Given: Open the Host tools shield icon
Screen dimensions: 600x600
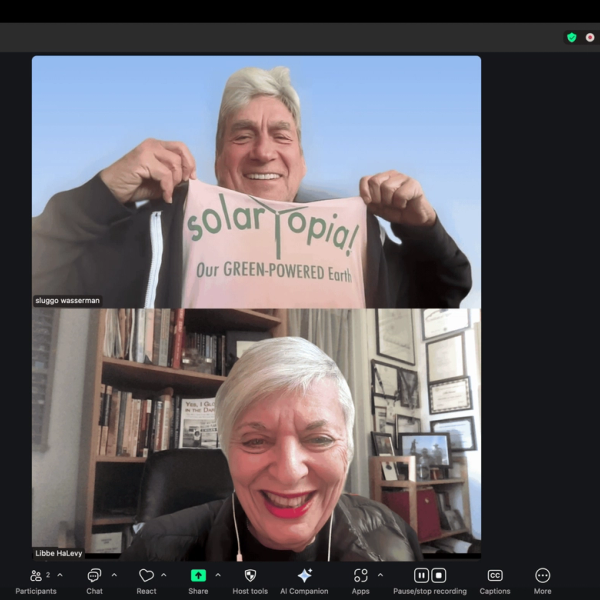Looking at the screenshot, I should (x=250, y=576).
